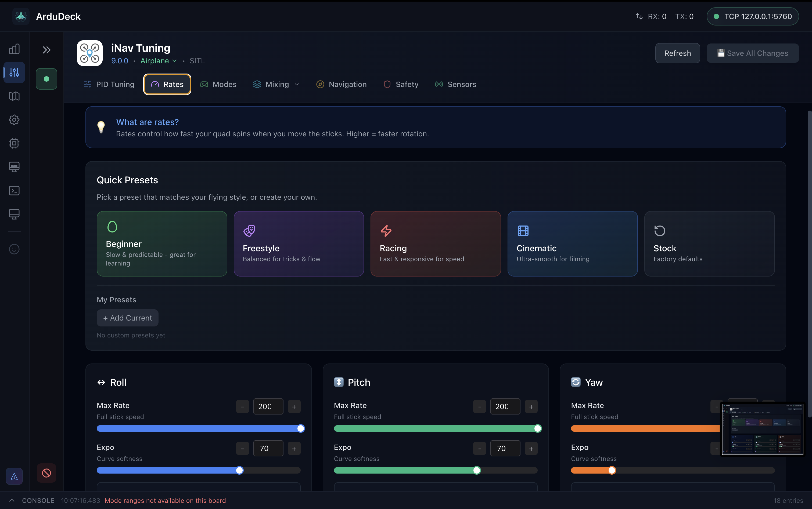Select the tuning sliders sidebar icon
Viewport: 812px width, 509px height.
coord(14,72)
